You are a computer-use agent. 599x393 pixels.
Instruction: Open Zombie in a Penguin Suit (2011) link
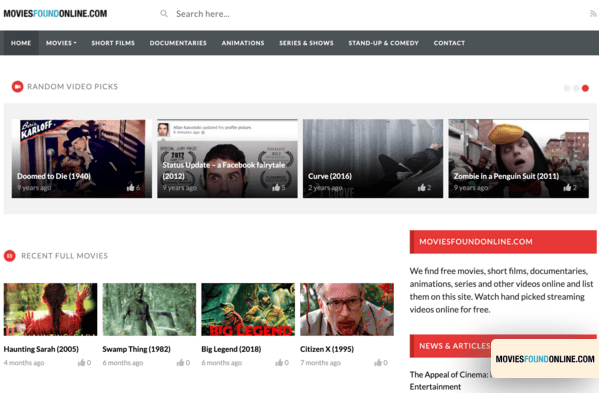[x=506, y=176]
